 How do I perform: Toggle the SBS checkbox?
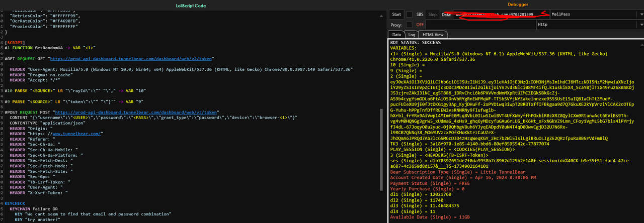(410, 15)
